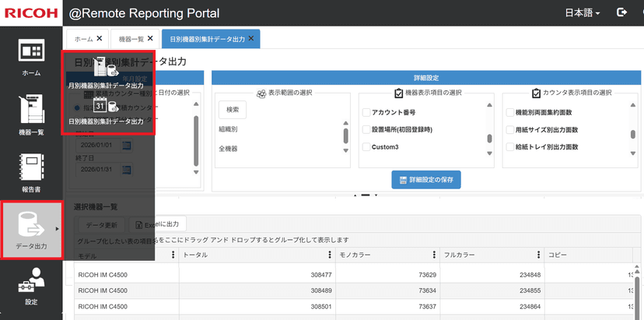Click the 詳細設定の保存 button
This screenshot has height=320, width=644.
click(426, 180)
